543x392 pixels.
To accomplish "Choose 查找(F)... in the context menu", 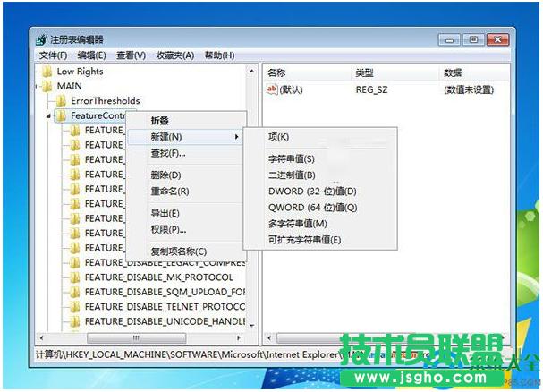I will pyautogui.click(x=187, y=153).
